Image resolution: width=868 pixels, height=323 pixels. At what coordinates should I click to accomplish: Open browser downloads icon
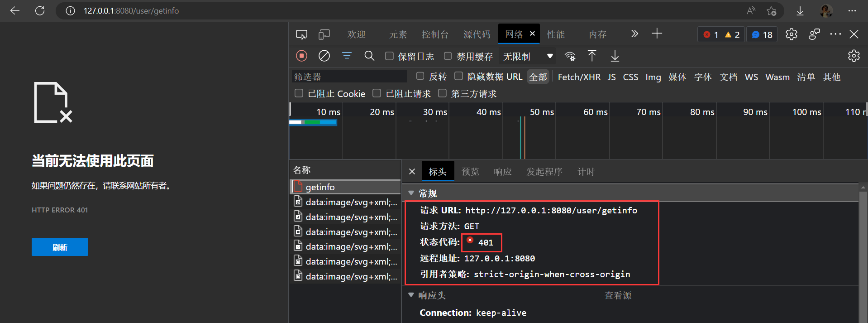(x=800, y=10)
